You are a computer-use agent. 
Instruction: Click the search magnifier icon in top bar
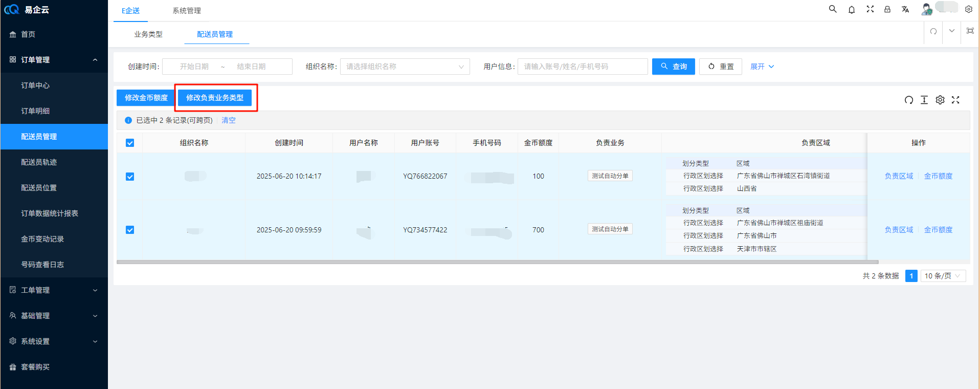833,9
